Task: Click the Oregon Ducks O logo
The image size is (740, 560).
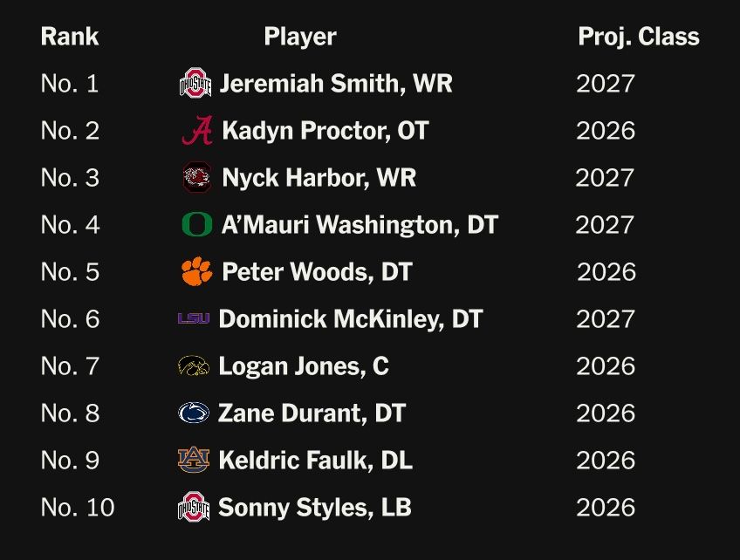Action: (196, 225)
